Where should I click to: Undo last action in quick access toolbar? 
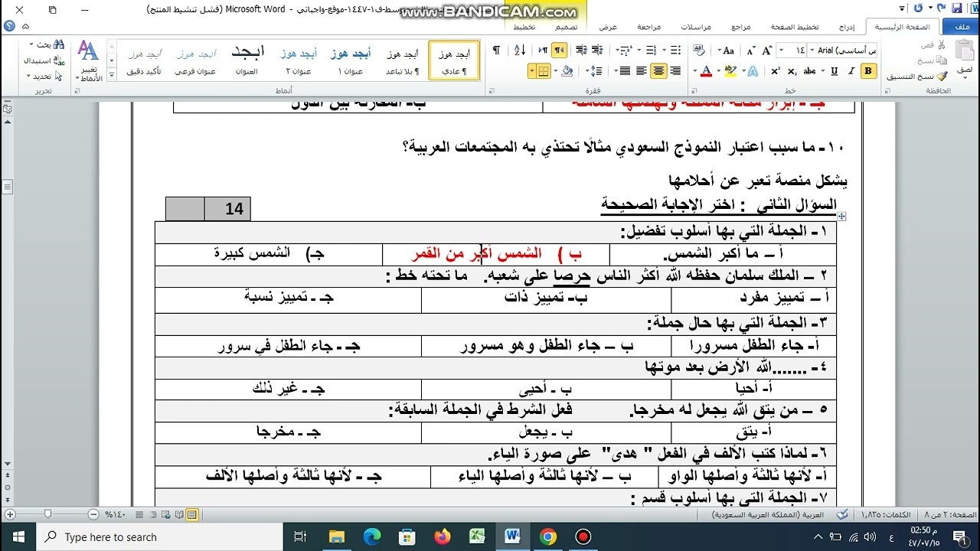941,8
